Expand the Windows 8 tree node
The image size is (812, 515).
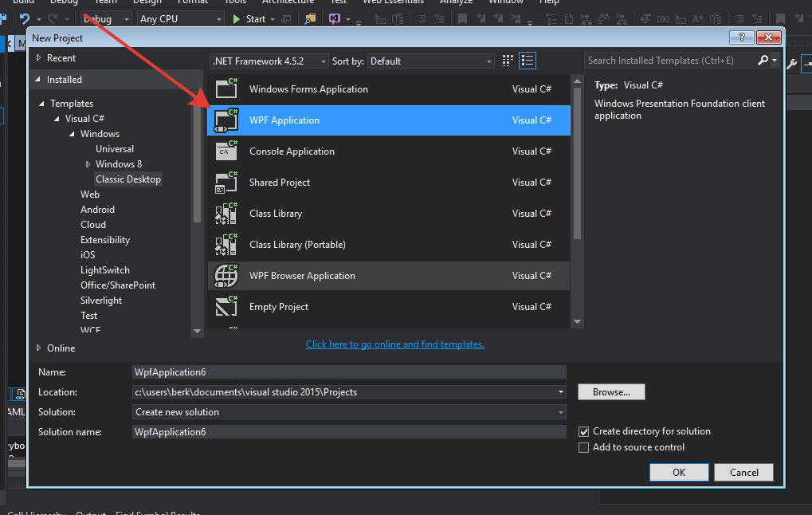click(x=88, y=164)
